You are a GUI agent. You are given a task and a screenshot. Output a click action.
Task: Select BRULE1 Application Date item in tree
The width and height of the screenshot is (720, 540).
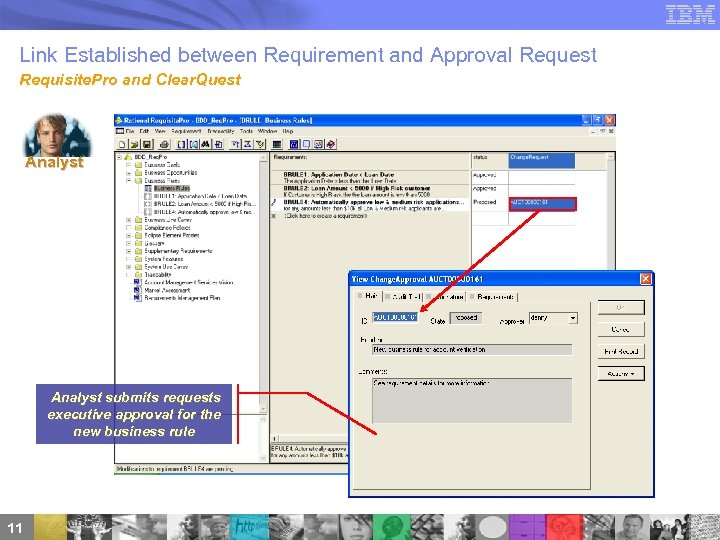point(201,196)
